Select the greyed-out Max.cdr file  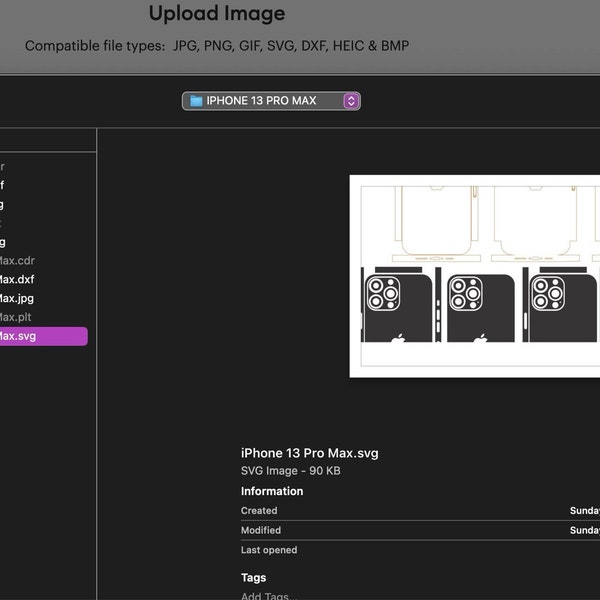pyautogui.click(x=17, y=261)
